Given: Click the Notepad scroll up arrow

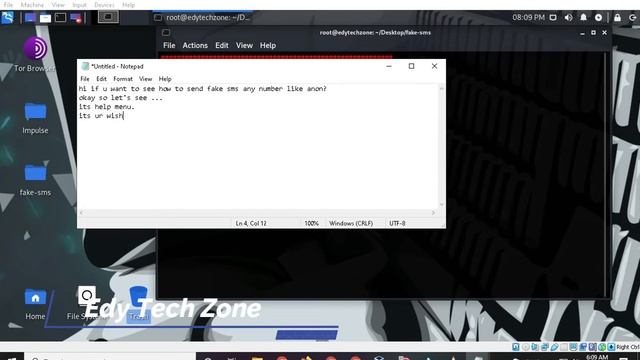Looking at the screenshot, I should point(441,88).
